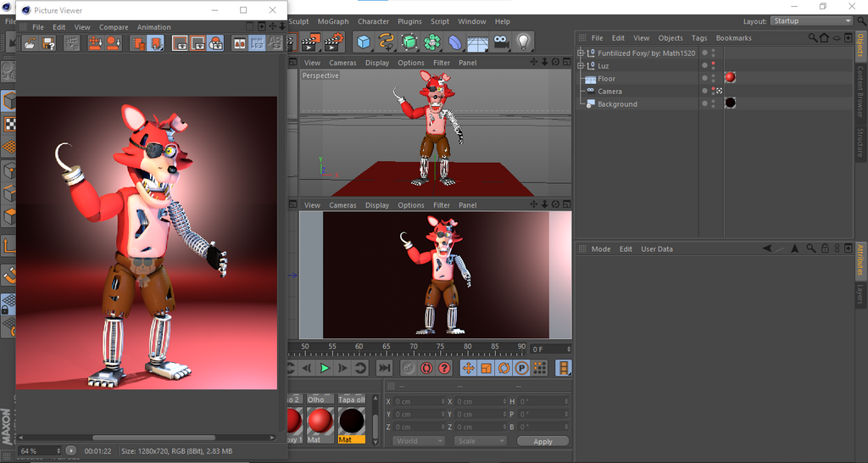This screenshot has height=463, width=868.
Task: Toggle Parameter keyframe recording (P) button
Action: tap(521, 368)
